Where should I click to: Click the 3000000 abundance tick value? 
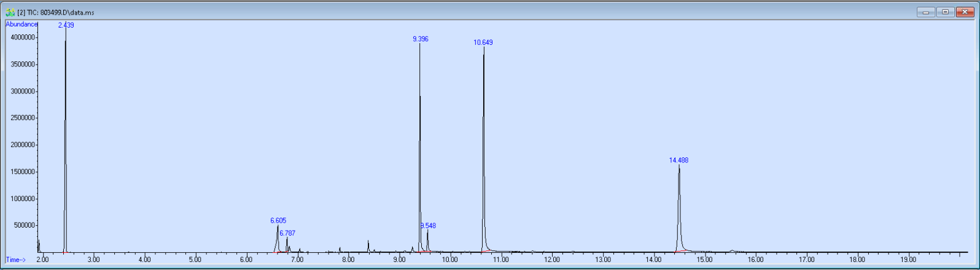click(x=23, y=92)
